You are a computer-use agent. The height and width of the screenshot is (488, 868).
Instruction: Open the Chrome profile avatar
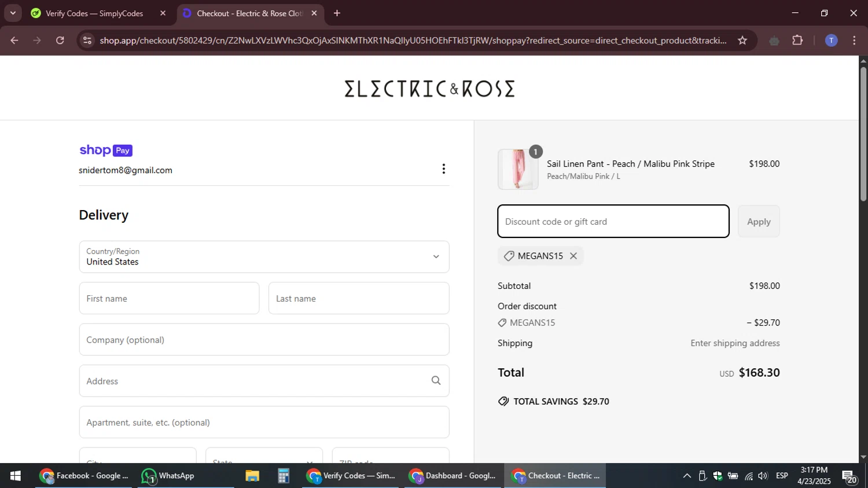click(x=831, y=41)
